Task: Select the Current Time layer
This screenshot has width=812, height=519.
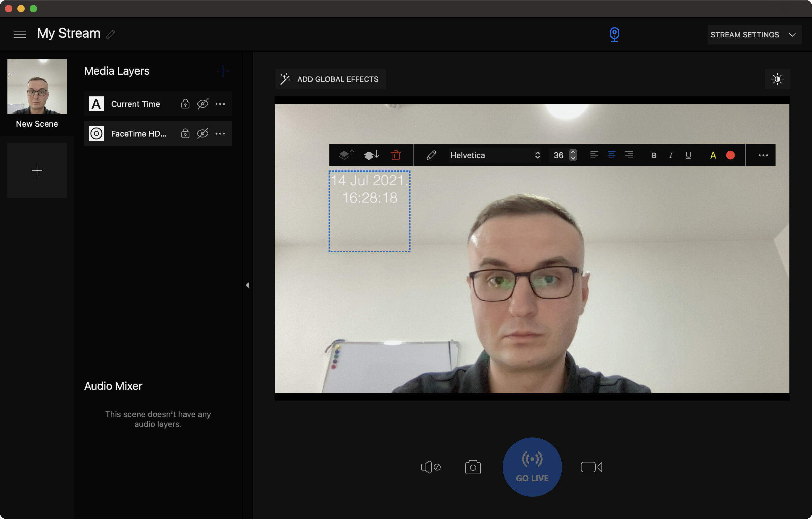Action: click(158, 104)
